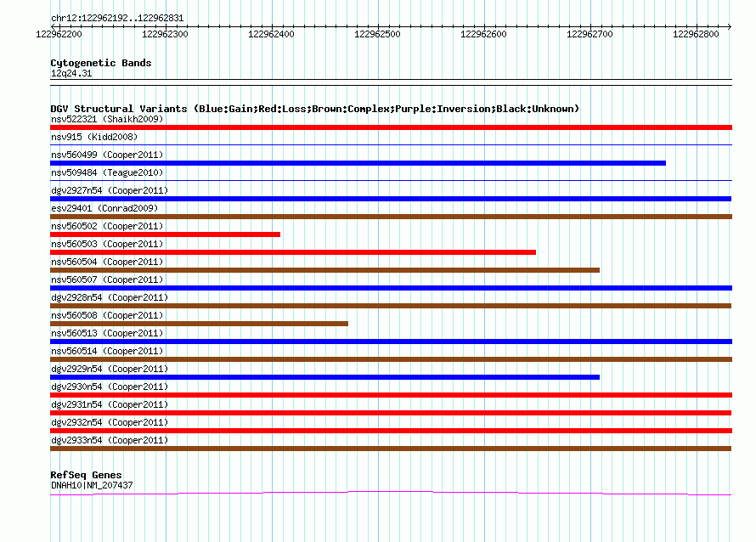The height and width of the screenshot is (542, 756).
Task: Select the blue dgv2929n54 gain bar
Action: pyautogui.click(x=325, y=377)
